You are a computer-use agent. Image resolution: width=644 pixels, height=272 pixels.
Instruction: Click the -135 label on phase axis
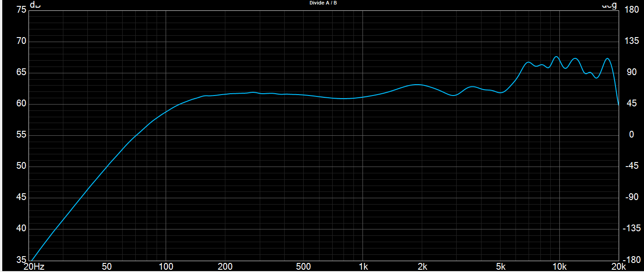coord(631,229)
